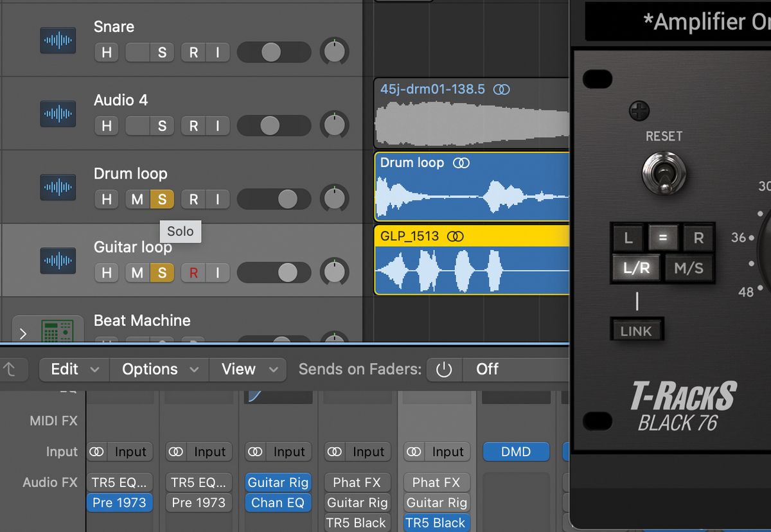Click the Sends on Faders power icon
Image resolution: width=771 pixels, height=532 pixels.
coord(444,369)
